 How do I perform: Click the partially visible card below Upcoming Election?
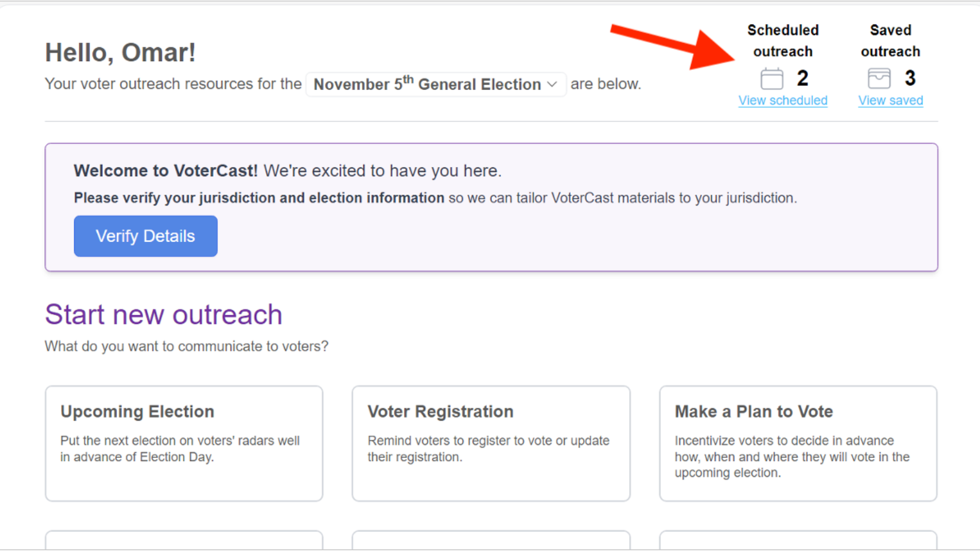point(184,540)
